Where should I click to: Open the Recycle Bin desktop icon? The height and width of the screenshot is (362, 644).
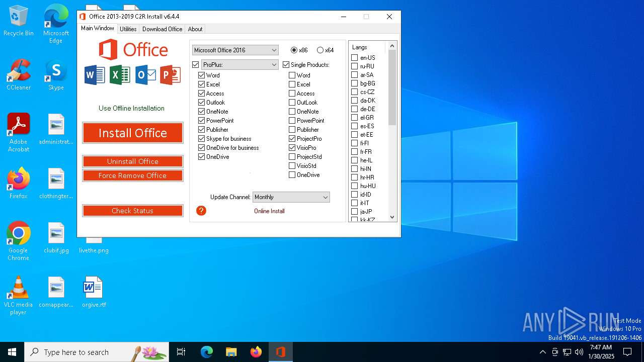(x=19, y=21)
